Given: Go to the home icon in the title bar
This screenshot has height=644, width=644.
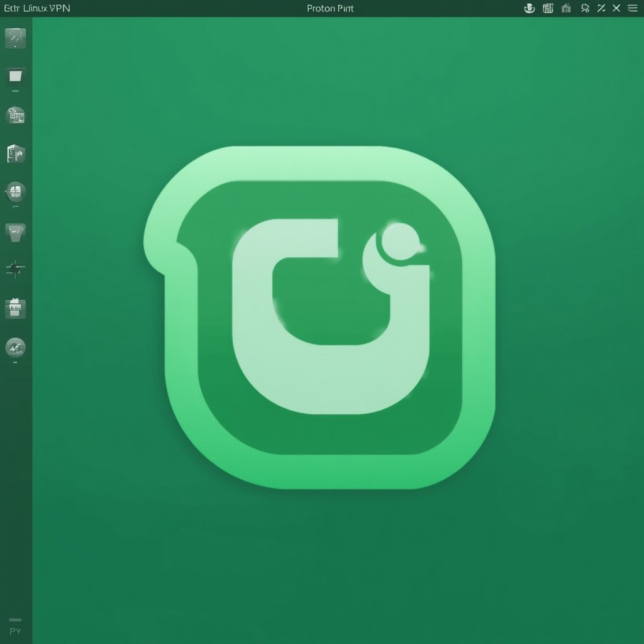Looking at the screenshot, I should pyautogui.click(x=566, y=8).
